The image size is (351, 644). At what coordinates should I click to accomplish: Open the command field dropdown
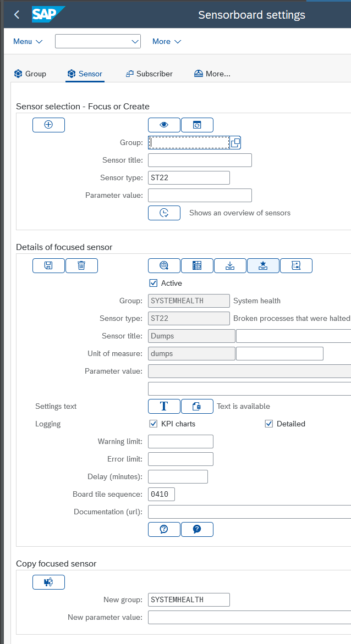pos(135,41)
